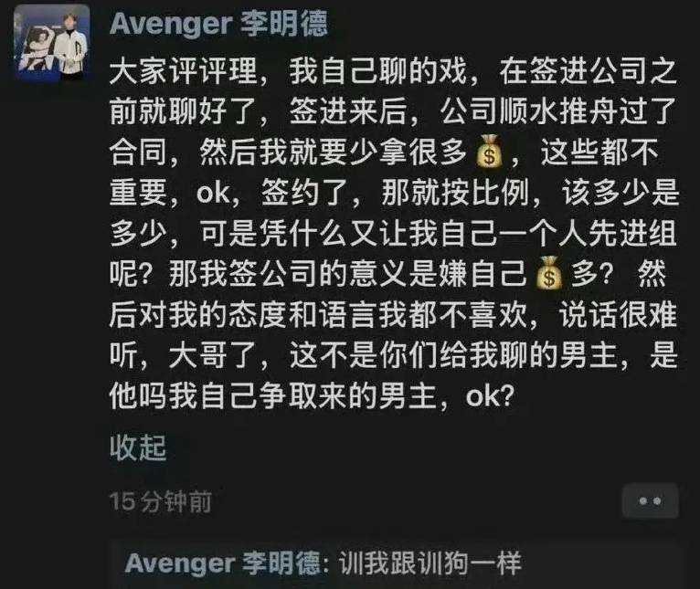Screen dimensions: 700x589
Task: Tap the line starting with 听，大哥了
Action: 394,354
